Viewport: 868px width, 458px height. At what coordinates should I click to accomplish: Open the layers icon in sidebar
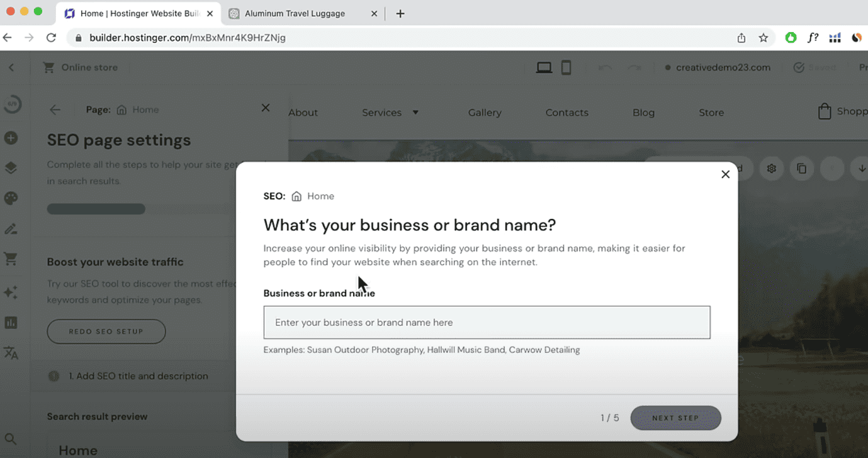11,168
